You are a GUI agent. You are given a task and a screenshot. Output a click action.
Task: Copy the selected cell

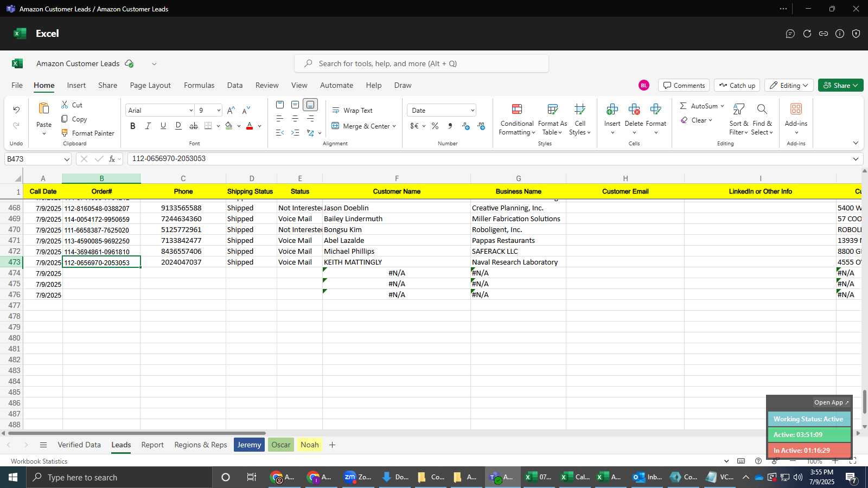74,119
